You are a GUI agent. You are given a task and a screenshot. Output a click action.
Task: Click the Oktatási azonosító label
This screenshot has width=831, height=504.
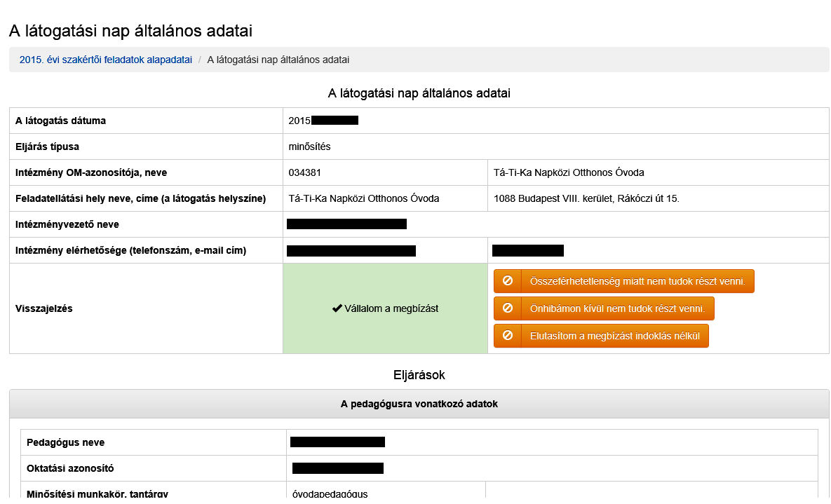(70, 468)
